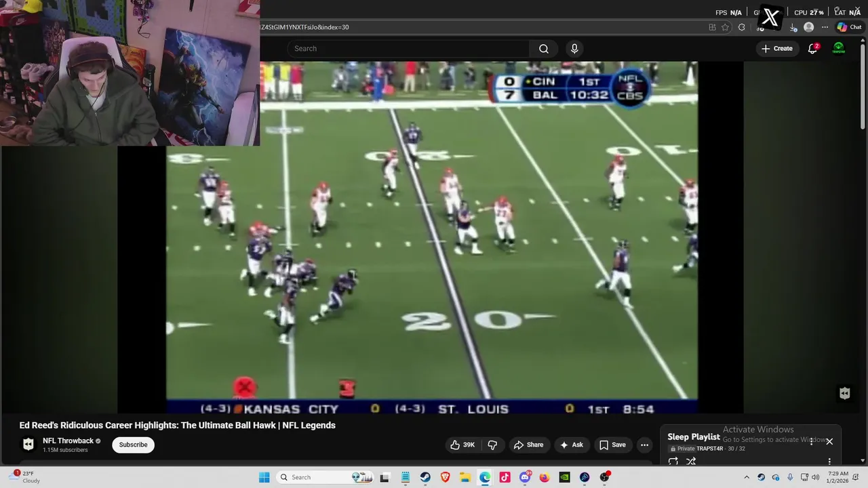Open Copilot Chat sidebar

click(x=849, y=27)
